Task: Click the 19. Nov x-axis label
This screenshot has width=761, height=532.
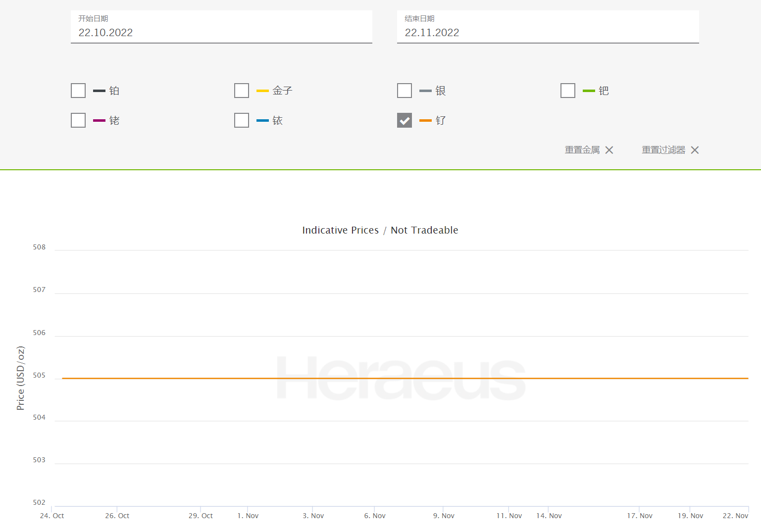Action: pos(691,516)
